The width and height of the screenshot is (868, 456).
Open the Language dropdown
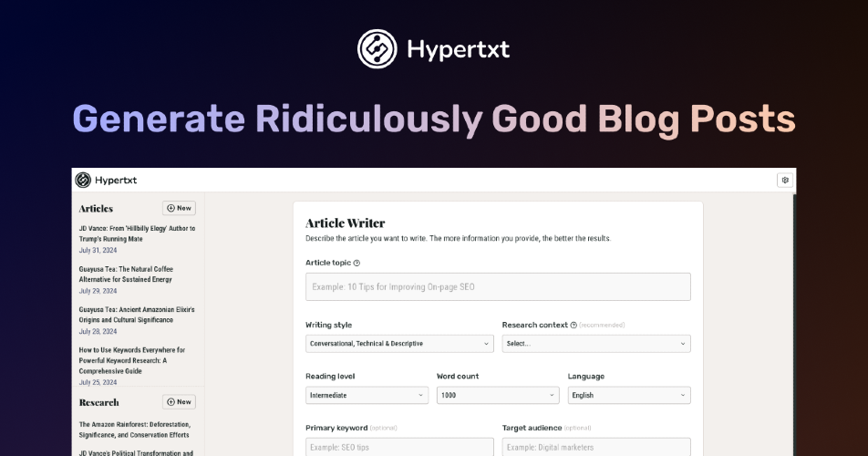tap(629, 395)
